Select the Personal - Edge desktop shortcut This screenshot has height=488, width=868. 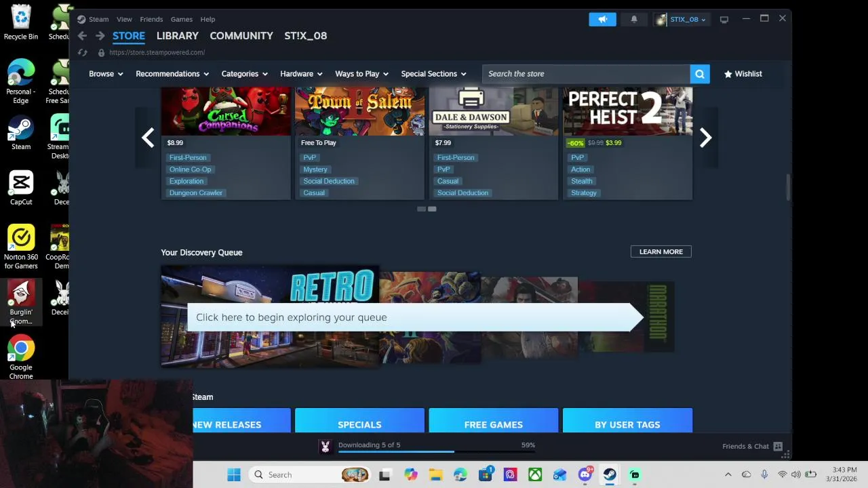pos(21,82)
